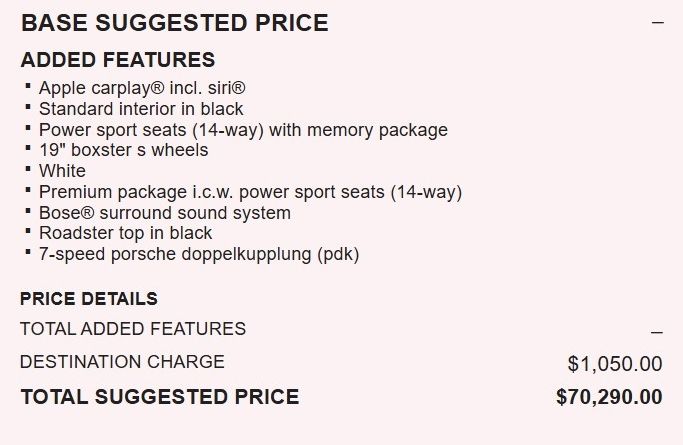Image resolution: width=683 pixels, height=445 pixels.
Task: Click the PRICE DETAILS heading
Action: [x=89, y=299]
